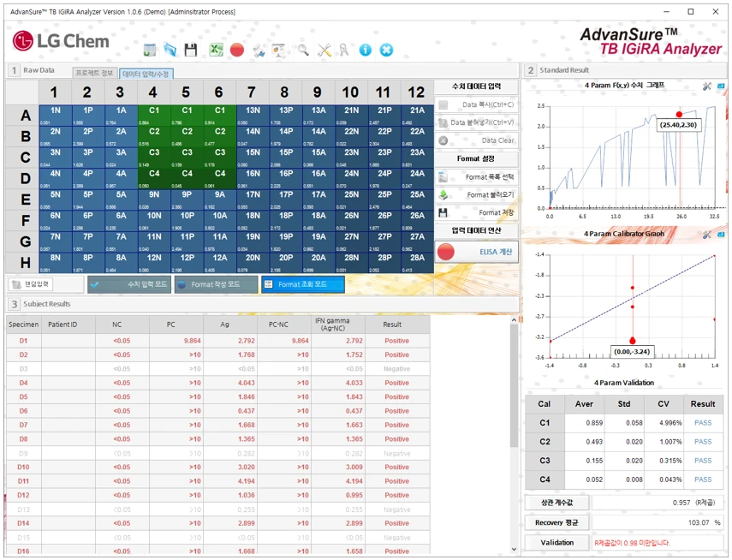The image size is (732, 560).
Task: Open project with the blue folder icon
Action: tap(170, 50)
